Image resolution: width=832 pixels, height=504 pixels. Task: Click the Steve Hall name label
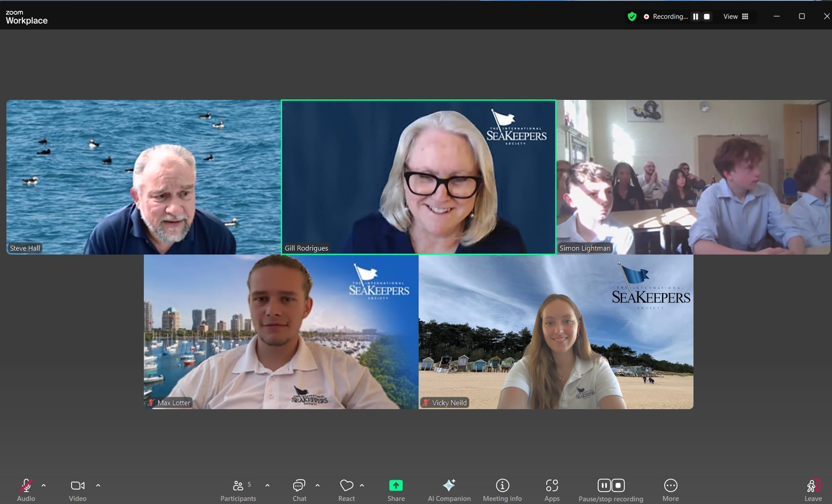(25, 248)
